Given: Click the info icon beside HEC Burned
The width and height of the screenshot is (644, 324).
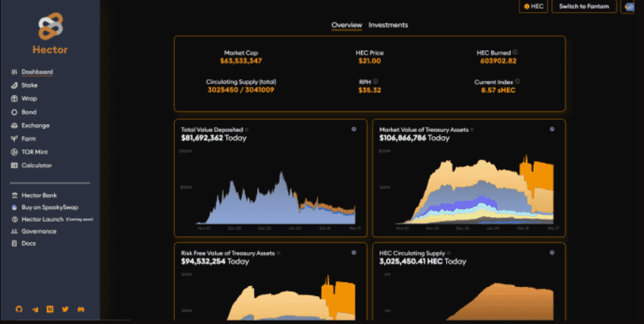Looking at the screenshot, I should tap(515, 52).
